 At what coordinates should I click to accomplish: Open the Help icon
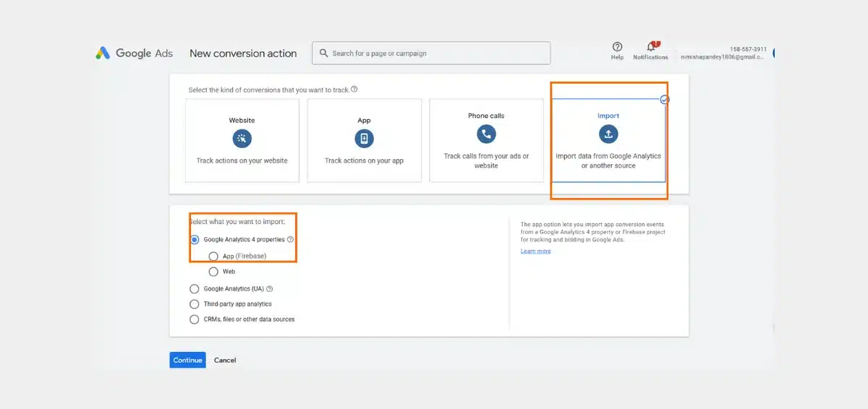point(617,47)
